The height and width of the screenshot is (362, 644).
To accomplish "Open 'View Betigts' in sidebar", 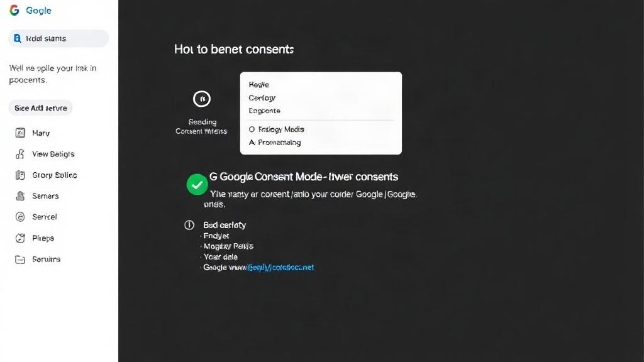I will [x=53, y=154].
